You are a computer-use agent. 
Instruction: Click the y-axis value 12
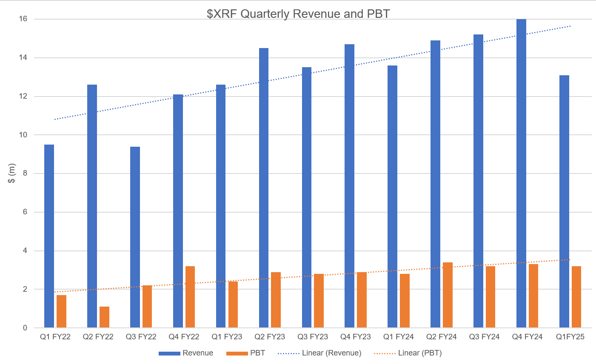[x=23, y=97]
